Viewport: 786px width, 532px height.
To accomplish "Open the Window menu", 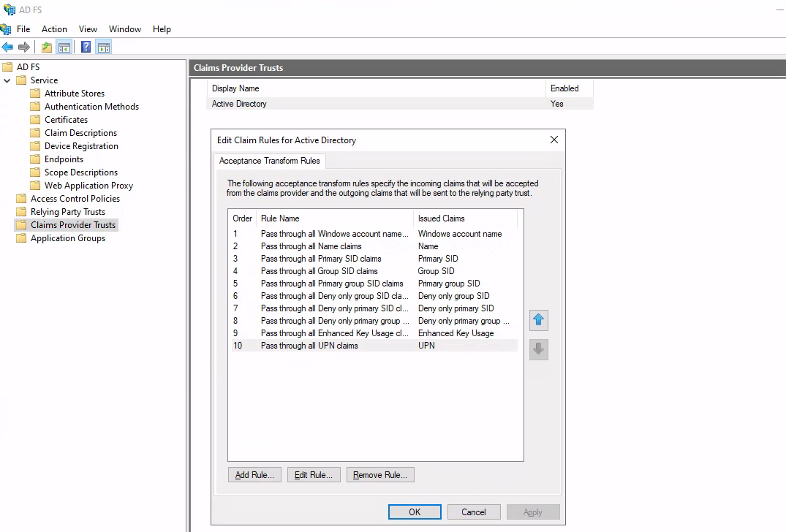I will tap(125, 29).
